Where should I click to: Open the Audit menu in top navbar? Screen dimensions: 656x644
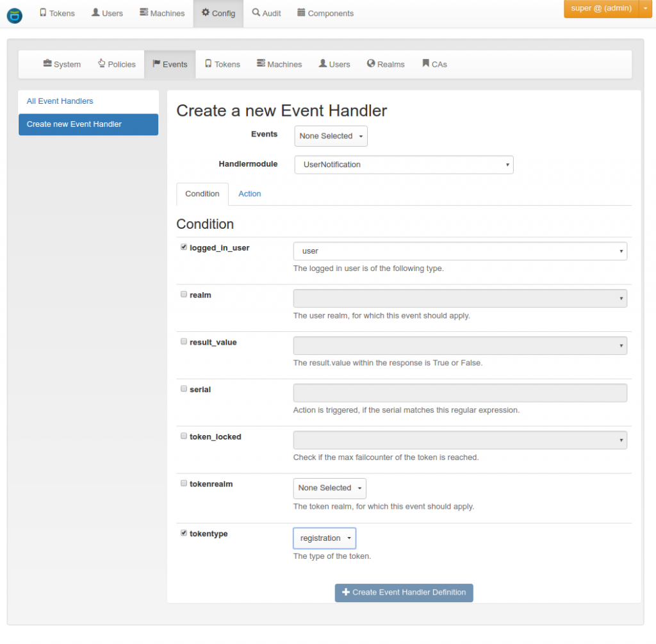(266, 13)
